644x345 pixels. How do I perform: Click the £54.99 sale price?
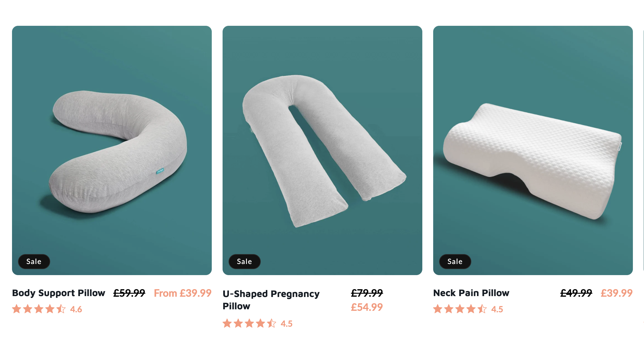(367, 307)
